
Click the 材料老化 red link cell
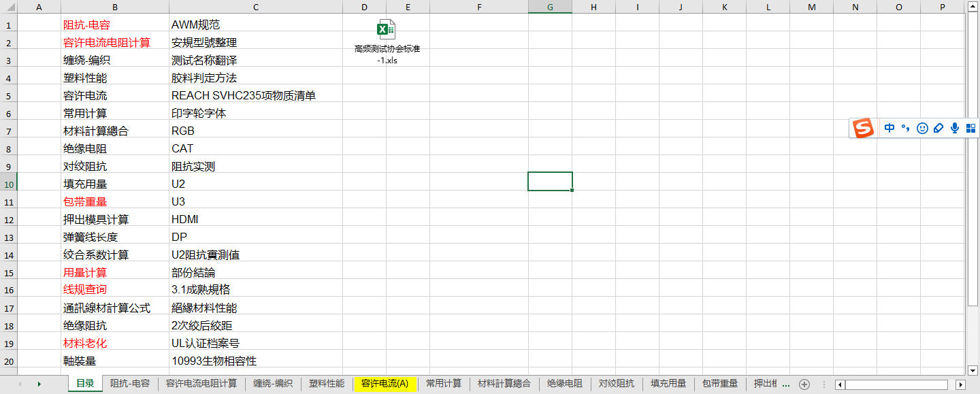85,343
